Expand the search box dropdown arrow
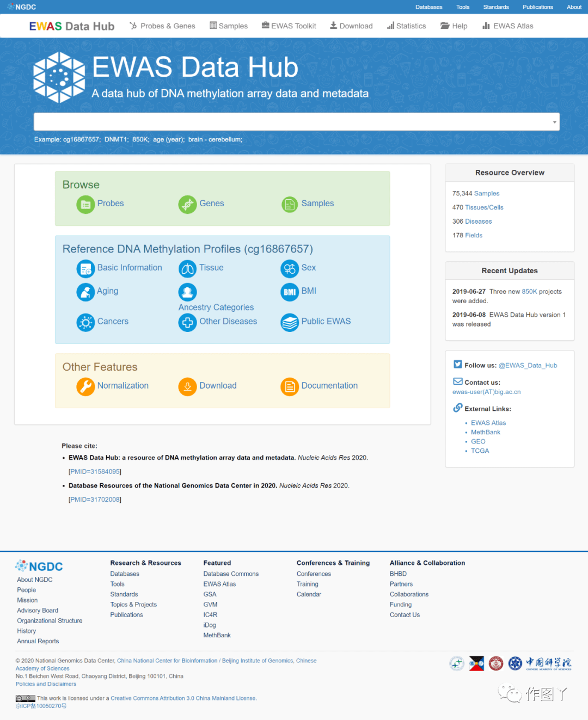The image size is (588, 720). (554, 122)
